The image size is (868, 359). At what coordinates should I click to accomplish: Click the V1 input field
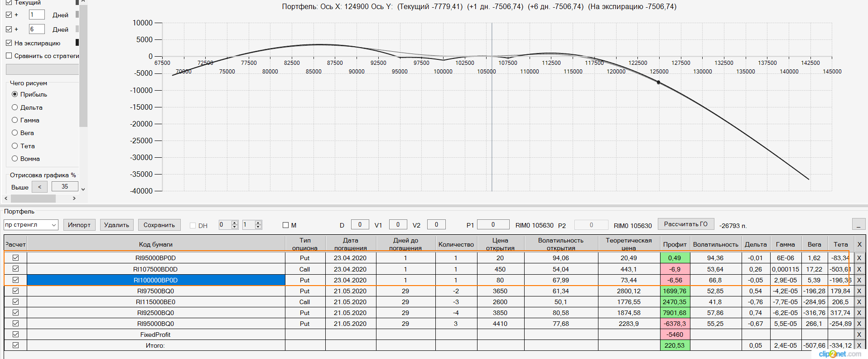[x=398, y=225]
